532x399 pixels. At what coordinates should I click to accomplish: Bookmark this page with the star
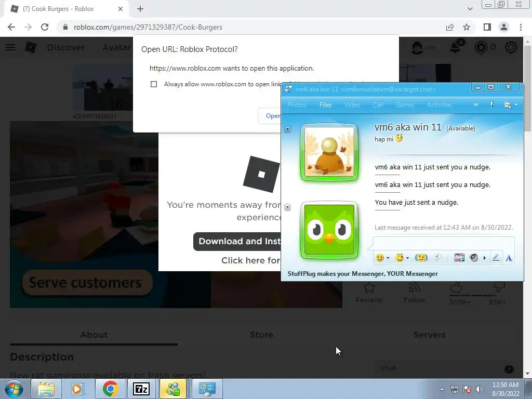(x=467, y=27)
